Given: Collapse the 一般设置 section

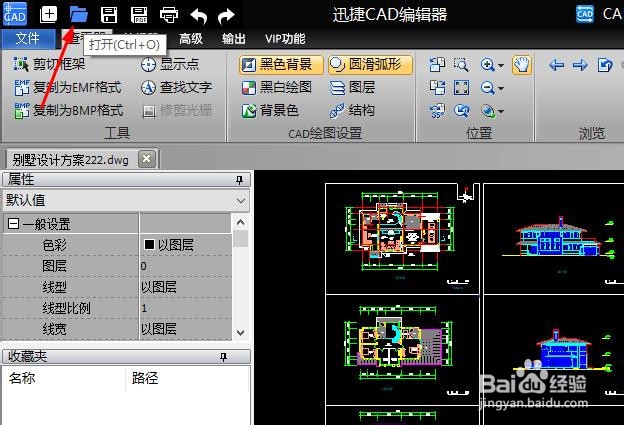Looking at the screenshot, I should [13, 223].
